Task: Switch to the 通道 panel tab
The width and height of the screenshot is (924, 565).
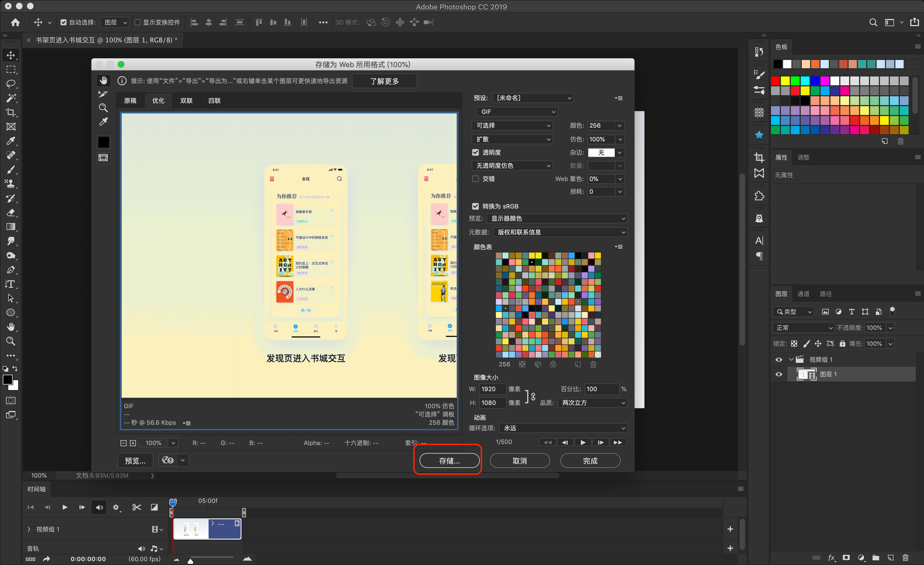Action: tap(803, 294)
